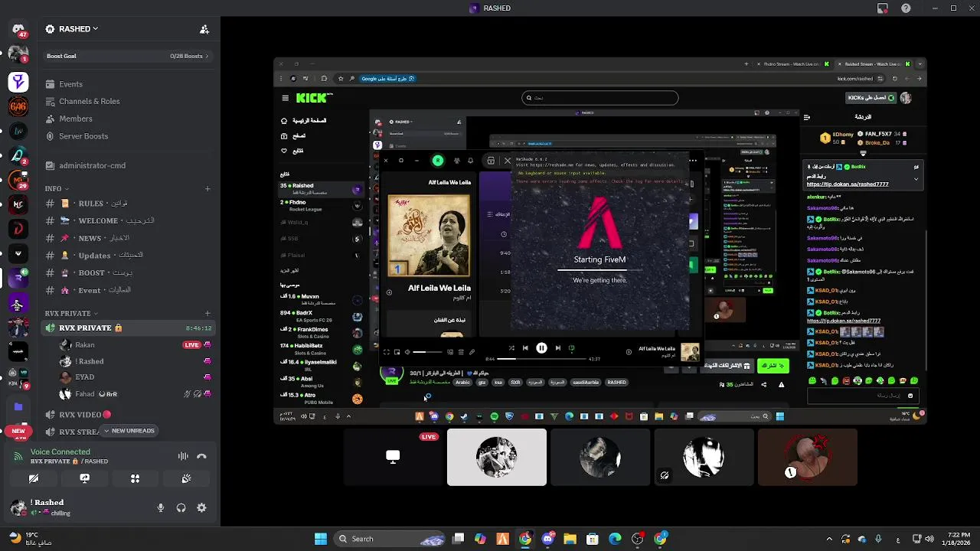Add a channel with the INFO category plus icon
The image size is (980, 551).
[x=207, y=188]
